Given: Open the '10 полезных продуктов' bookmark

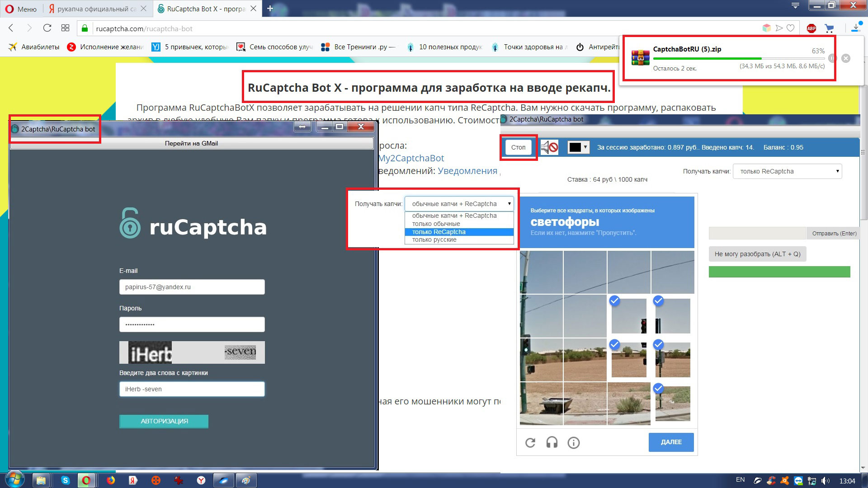Looking at the screenshot, I should [x=444, y=47].
